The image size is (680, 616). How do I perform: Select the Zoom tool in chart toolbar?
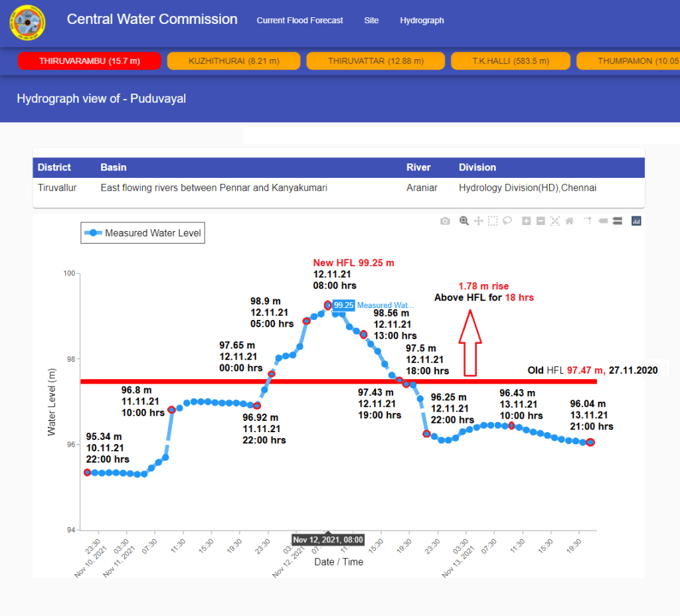464,221
